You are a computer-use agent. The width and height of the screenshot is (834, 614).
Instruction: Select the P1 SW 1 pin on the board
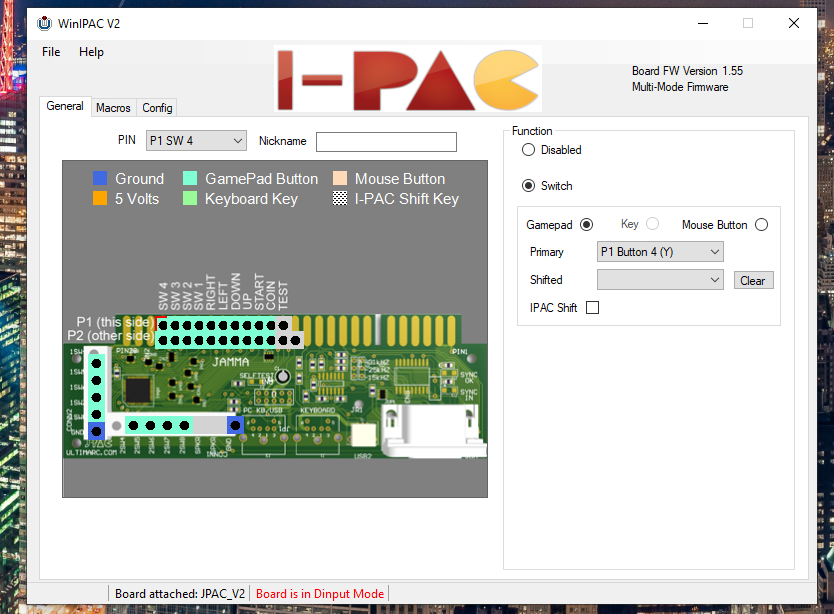pos(199,325)
